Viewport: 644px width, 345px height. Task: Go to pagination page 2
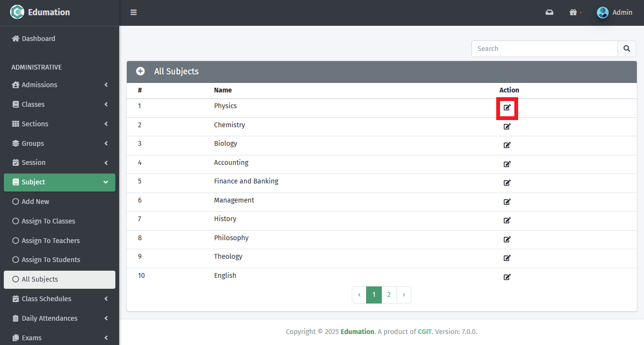[389, 295]
